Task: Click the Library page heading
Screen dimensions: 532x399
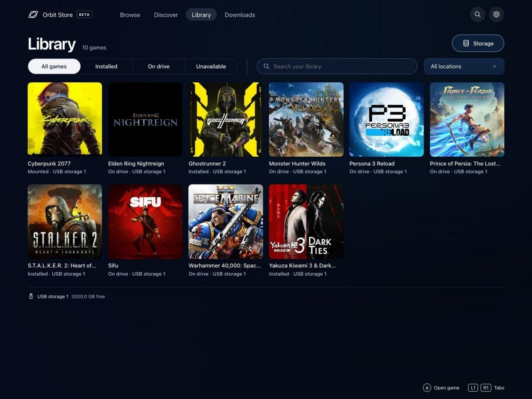Action: point(52,44)
